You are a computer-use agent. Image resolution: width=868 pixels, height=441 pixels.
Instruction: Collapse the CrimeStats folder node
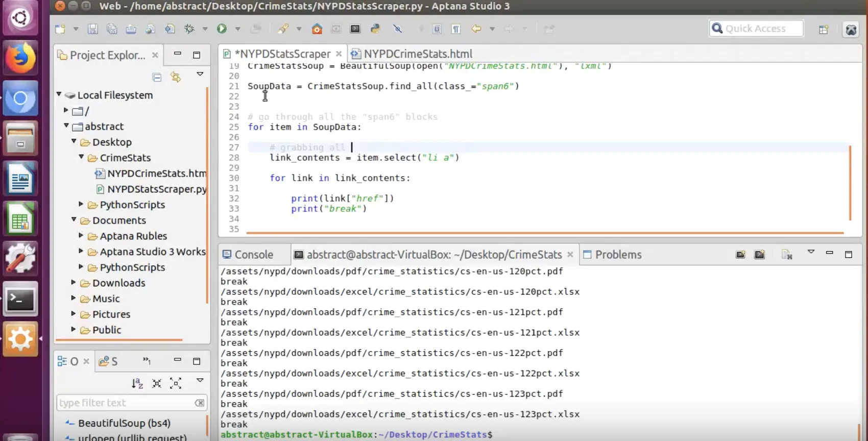click(x=81, y=157)
